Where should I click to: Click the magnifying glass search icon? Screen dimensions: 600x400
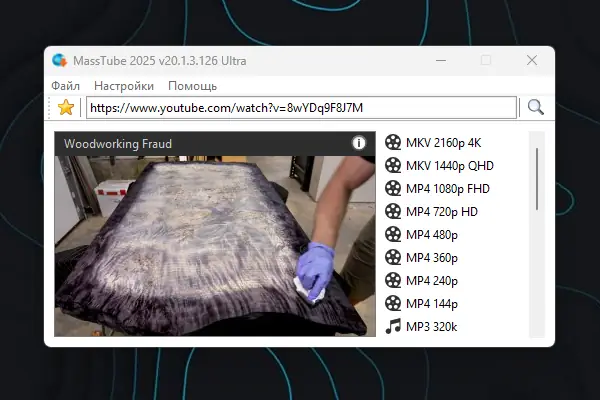(x=535, y=107)
